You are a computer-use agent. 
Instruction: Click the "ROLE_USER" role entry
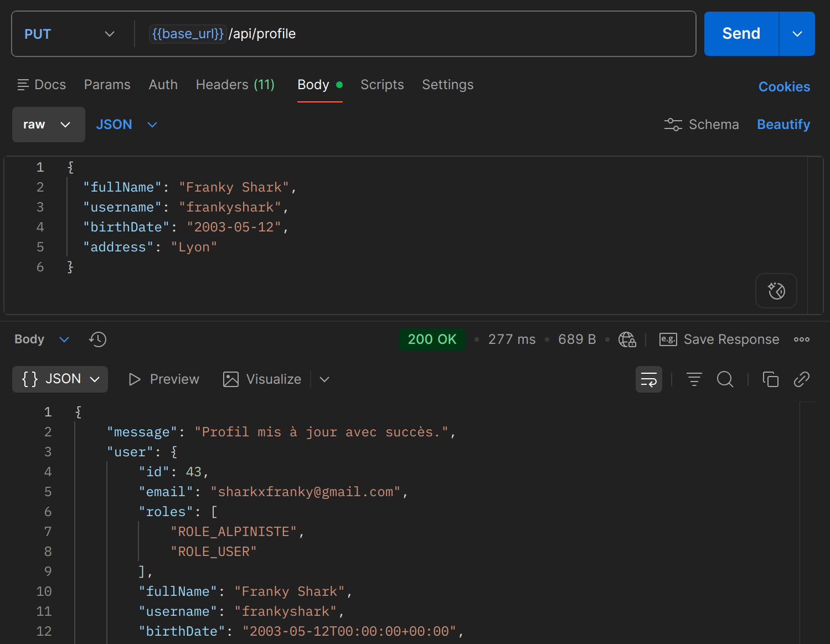point(214,552)
